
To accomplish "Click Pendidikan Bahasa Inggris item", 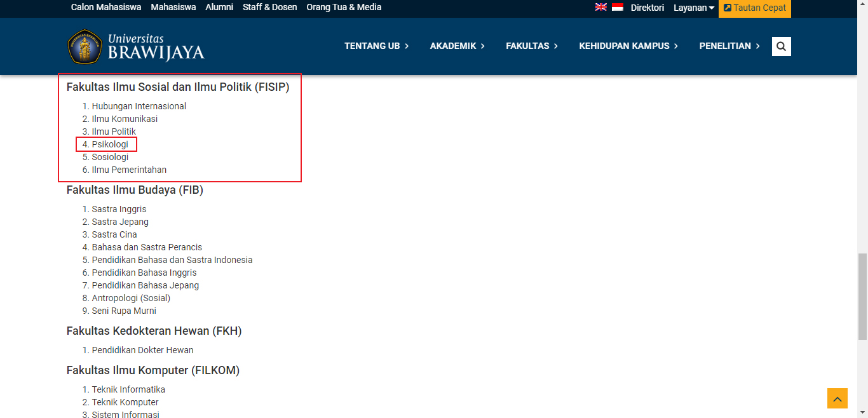I will (x=144, y=273).
